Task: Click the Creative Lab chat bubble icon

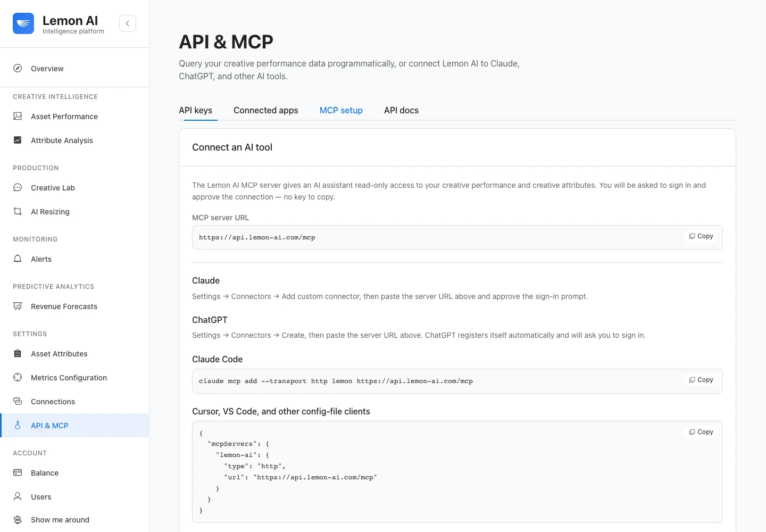Action: coord(18,187)
